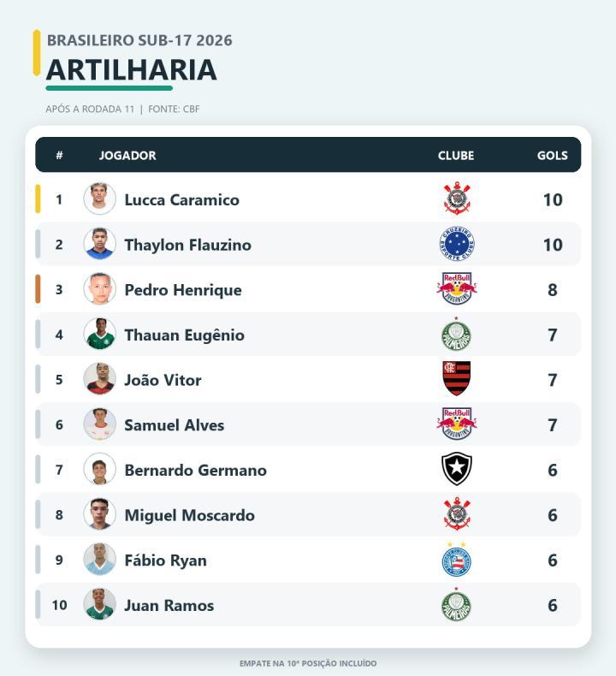Select the Flamengo shield in João Vitor's row
The image size is (616, 676).
tap(457, 379)
